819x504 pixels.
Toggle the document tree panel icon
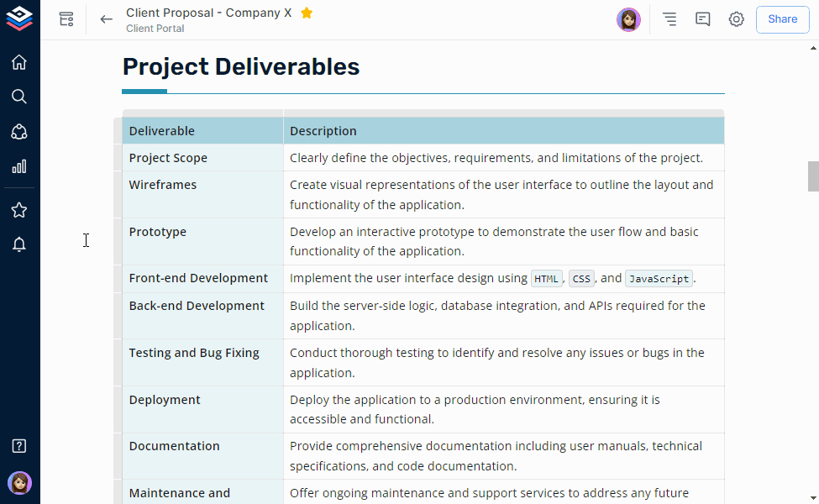[x=66, y=19]
